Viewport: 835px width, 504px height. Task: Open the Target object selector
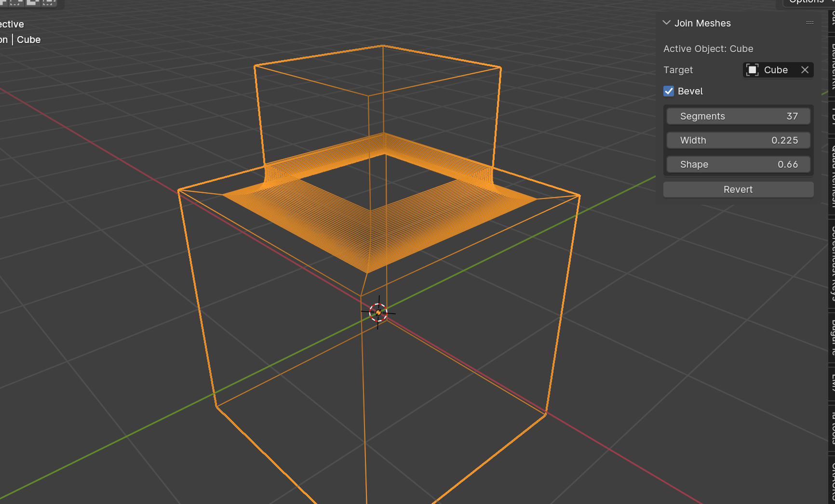point(776,70)
